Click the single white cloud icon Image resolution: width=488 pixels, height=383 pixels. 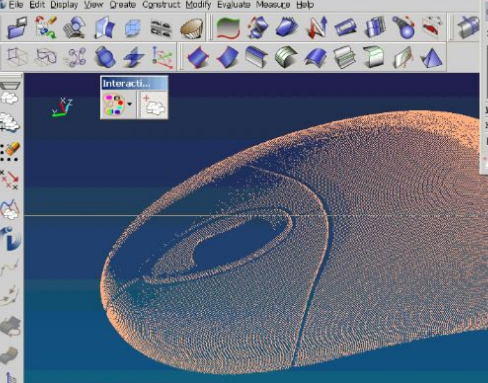[x=10, y=98]
